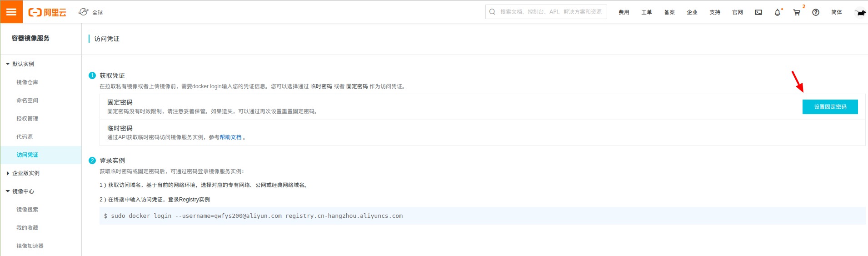Open the help question-mark icon
The image size is (868, 256).
click(816, 12)
